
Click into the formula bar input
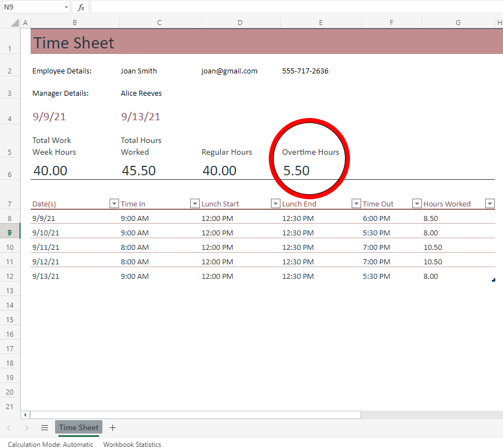(x=295, y=7)
